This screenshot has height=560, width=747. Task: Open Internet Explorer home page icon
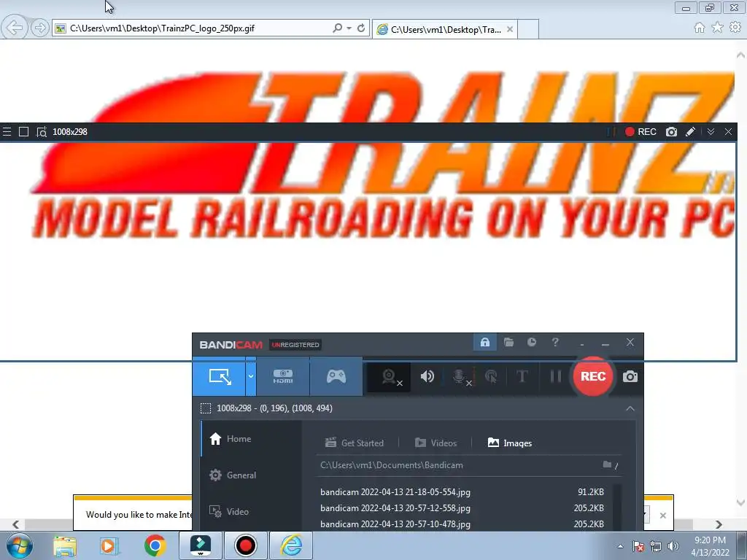point(700,28)
